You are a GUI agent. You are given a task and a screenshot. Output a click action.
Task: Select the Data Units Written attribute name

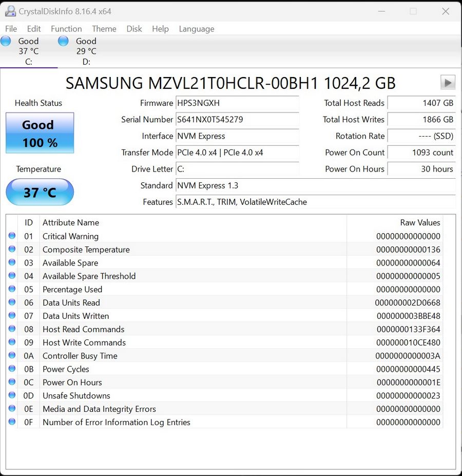(x=75, y=316)
